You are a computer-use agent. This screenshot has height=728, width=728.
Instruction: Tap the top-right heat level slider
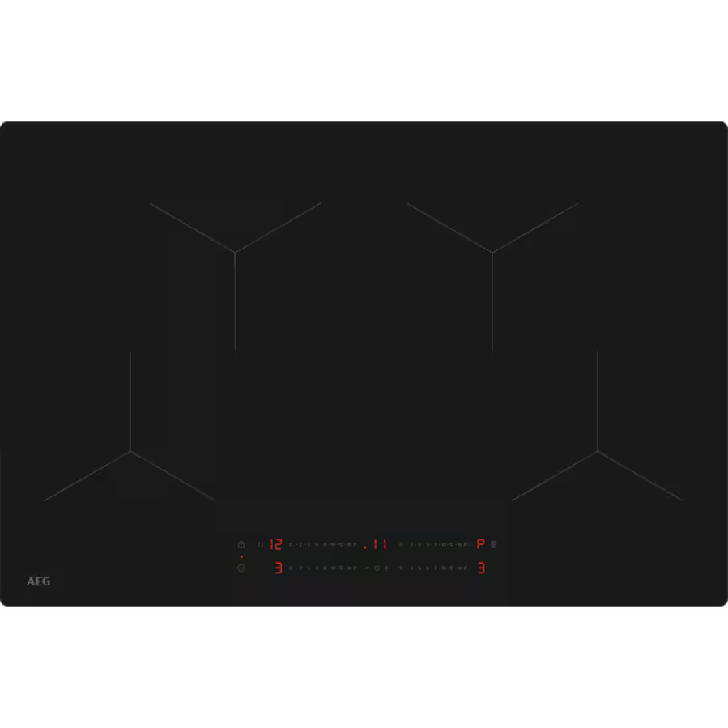(x=434, y=544)
